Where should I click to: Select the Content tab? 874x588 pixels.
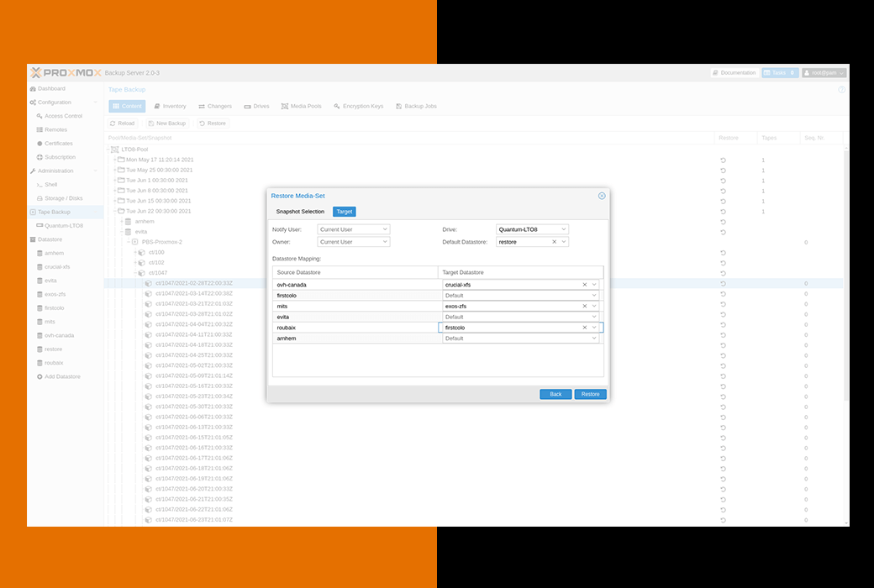coord(127,106)
